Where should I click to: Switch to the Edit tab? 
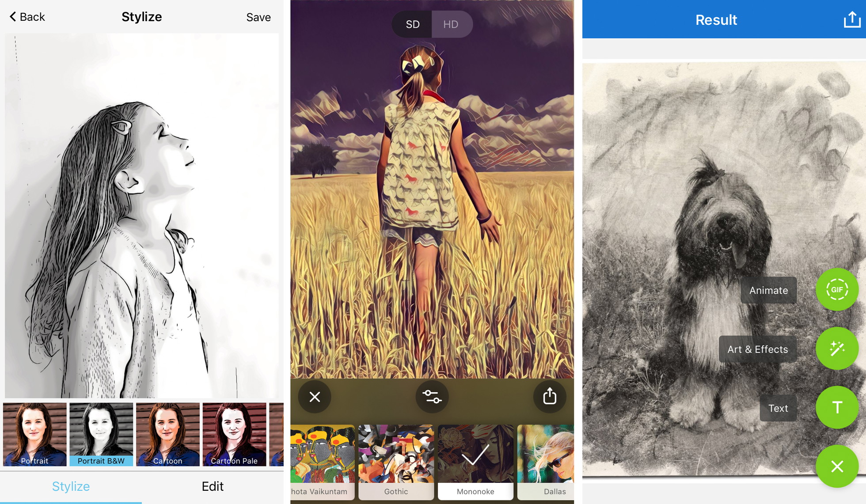213,487
